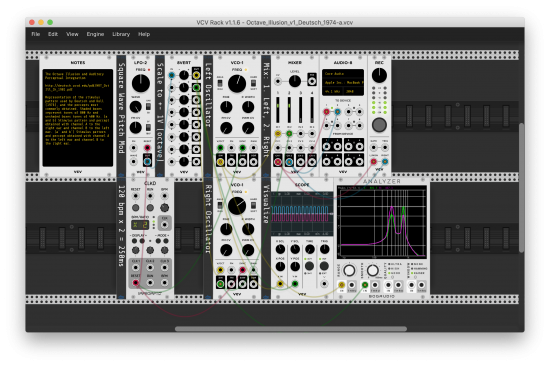Click the Mixer CH 2 blue output
The width and height of the screenshot is (550, 366).
[x=289, y=162]
